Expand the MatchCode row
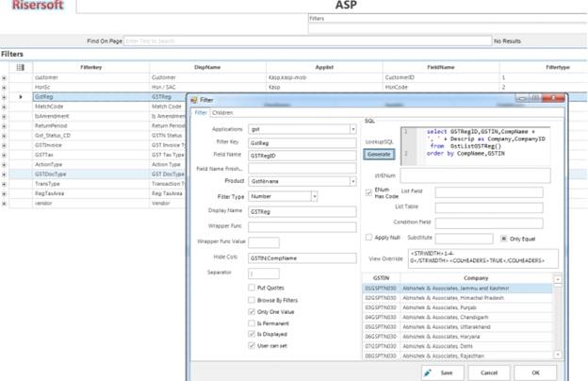The width and height of the screenshot is (588, 381). (x=4, y=107)
